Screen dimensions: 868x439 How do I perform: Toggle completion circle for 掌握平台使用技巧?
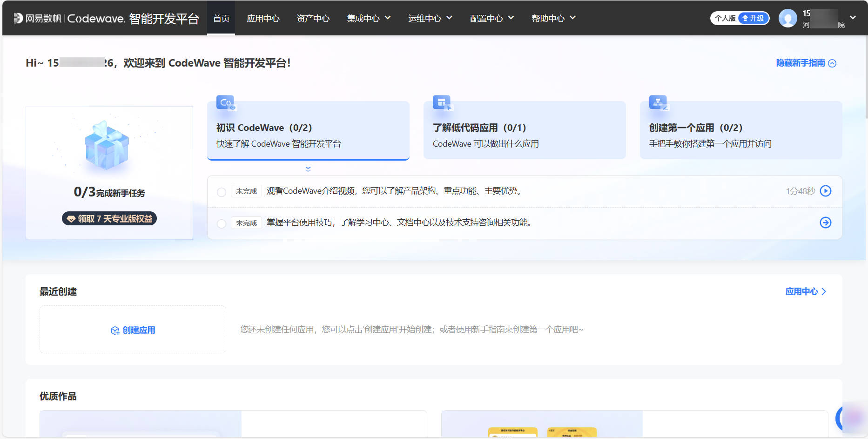222,223
